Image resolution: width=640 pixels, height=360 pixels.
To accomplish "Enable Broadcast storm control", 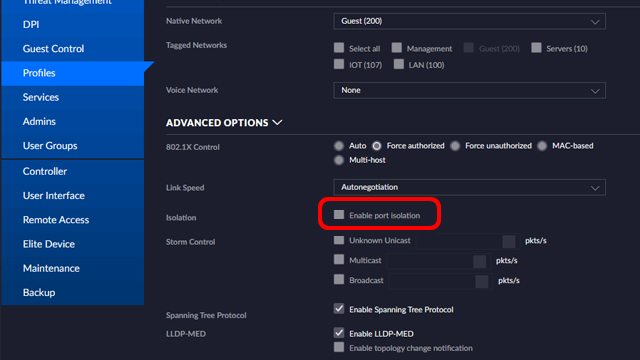I will tap(339, 279).
